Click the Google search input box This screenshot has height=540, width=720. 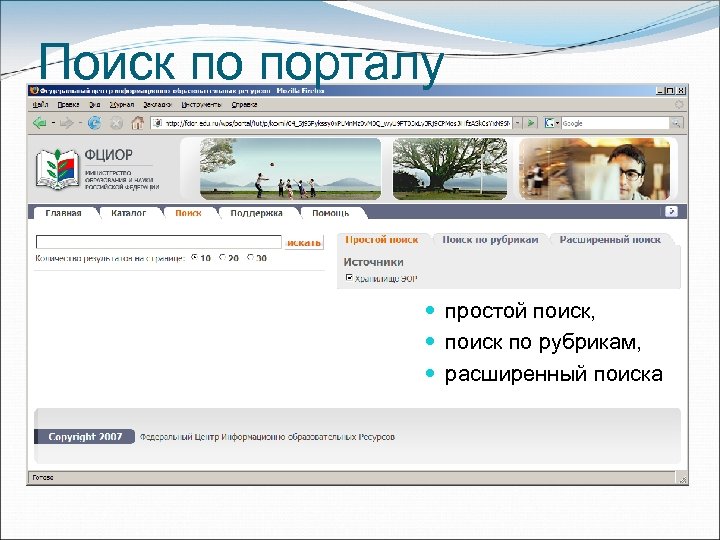tap(615, 123)
